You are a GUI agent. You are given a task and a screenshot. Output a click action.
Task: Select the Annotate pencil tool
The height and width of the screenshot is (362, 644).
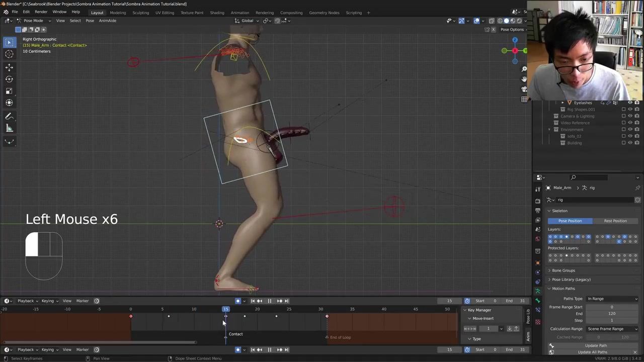coord(9,116)
